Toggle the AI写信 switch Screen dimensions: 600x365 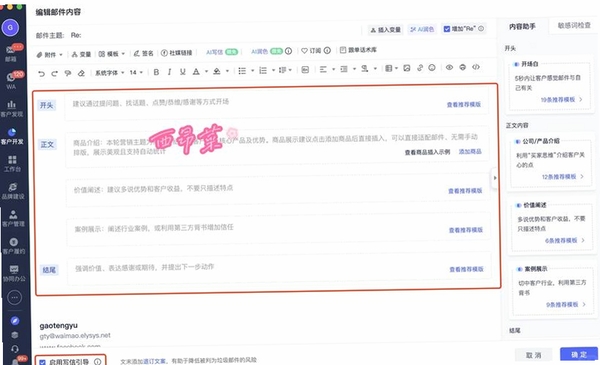tap(232, 52)
